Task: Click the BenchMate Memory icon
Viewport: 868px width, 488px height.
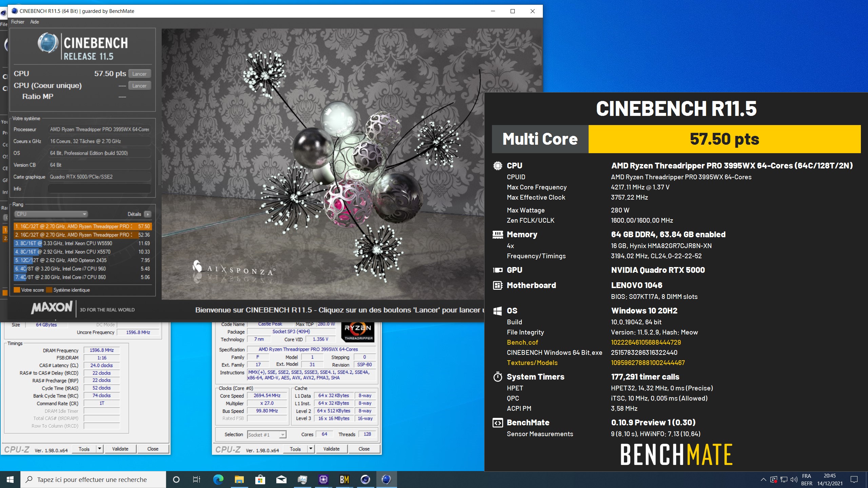Action: [497, 235]
